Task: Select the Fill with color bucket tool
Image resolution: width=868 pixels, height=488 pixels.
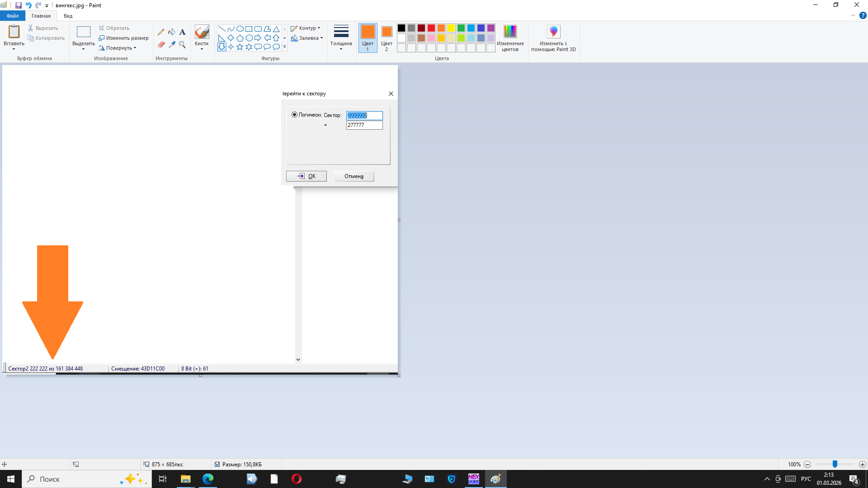Action: coord(172,32)
